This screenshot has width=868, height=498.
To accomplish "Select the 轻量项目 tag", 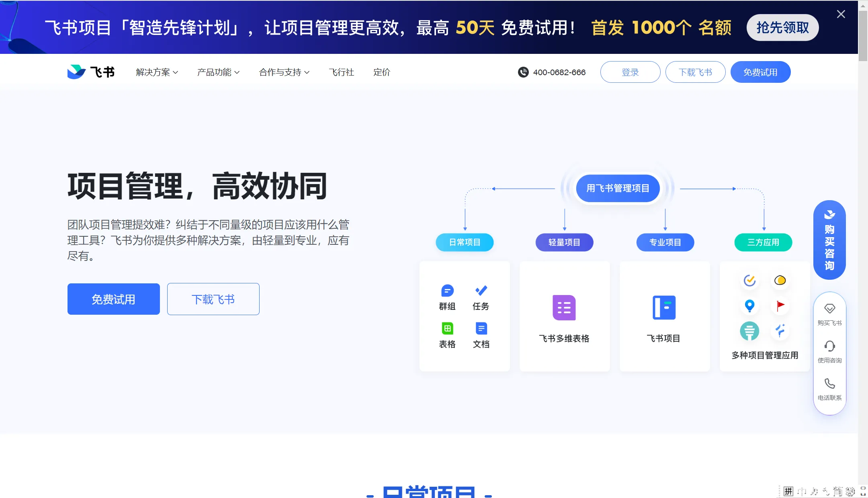I will (564, 242).
